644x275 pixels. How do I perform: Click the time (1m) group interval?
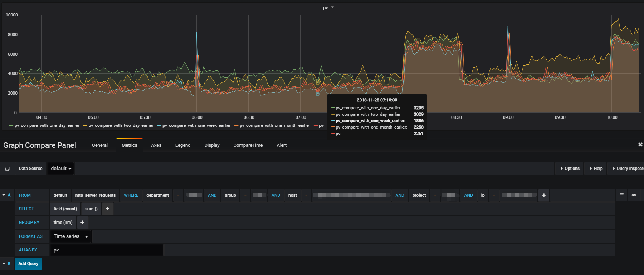coord(63,222)
